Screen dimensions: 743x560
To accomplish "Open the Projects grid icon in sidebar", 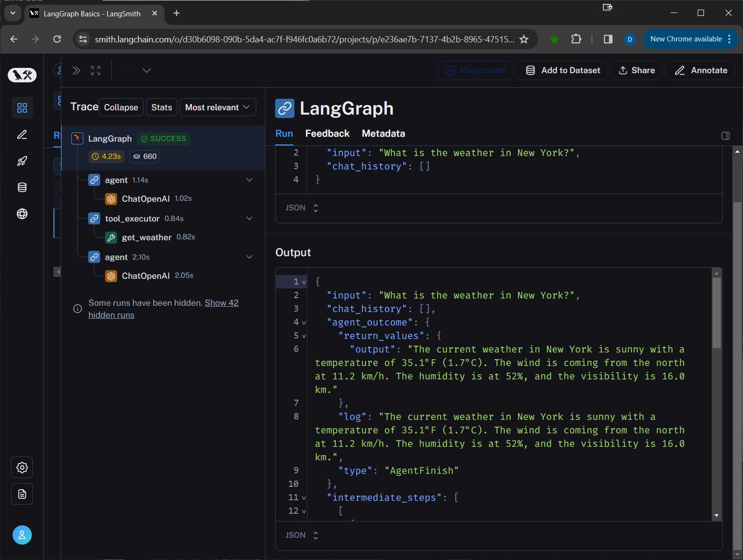I will point(22,108).
